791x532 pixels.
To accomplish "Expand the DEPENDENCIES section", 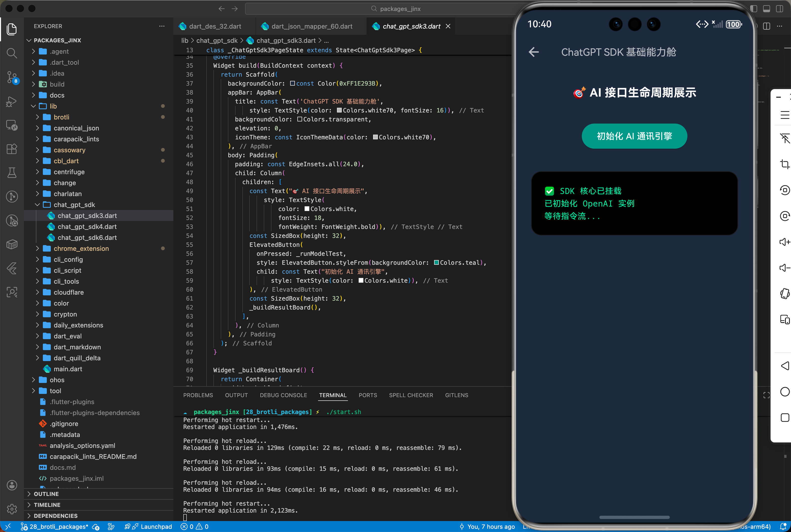I will coord(98,516).
